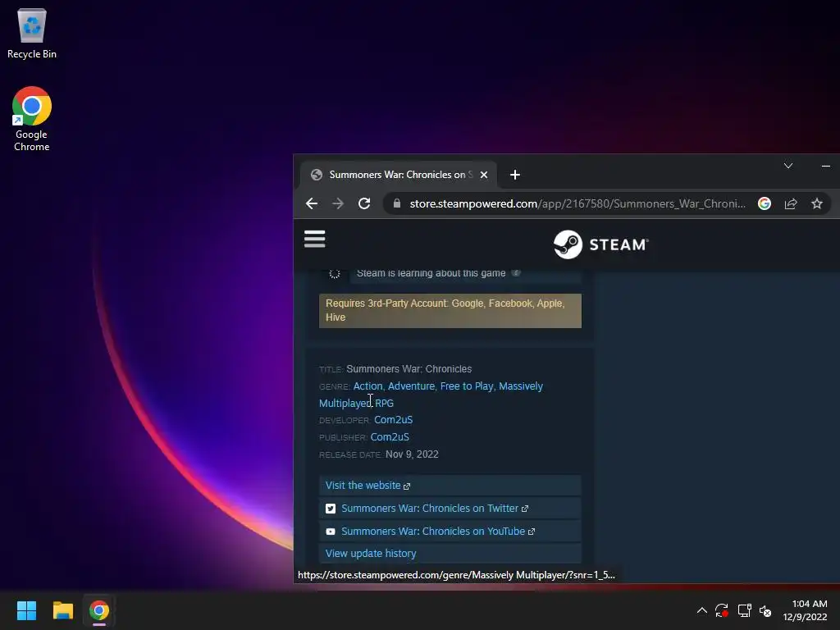Screen dimensions: 840x630
Task: Open the Massively Multiplayer genre link
Action: pos(431,395)
